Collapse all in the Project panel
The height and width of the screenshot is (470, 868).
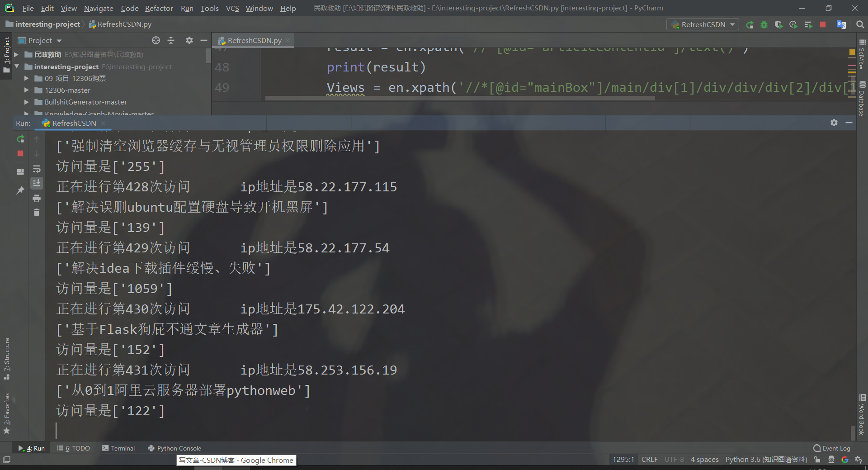[x=171, y=40]
